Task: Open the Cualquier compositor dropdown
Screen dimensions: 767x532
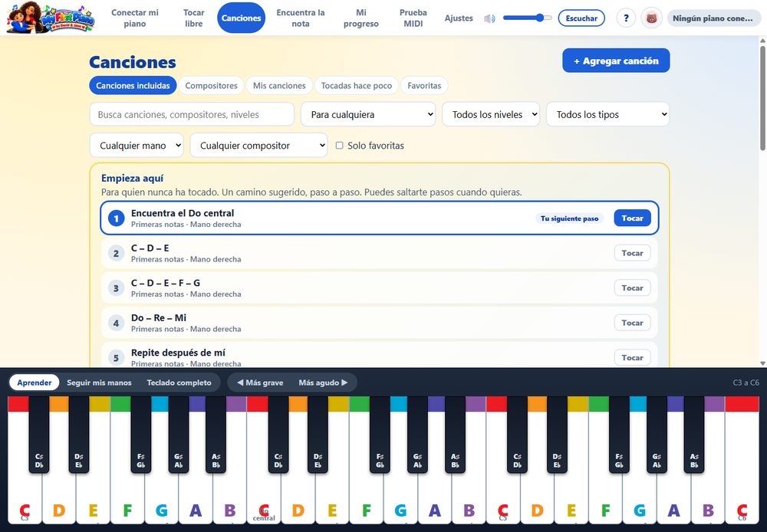Action: click(258, 145)
